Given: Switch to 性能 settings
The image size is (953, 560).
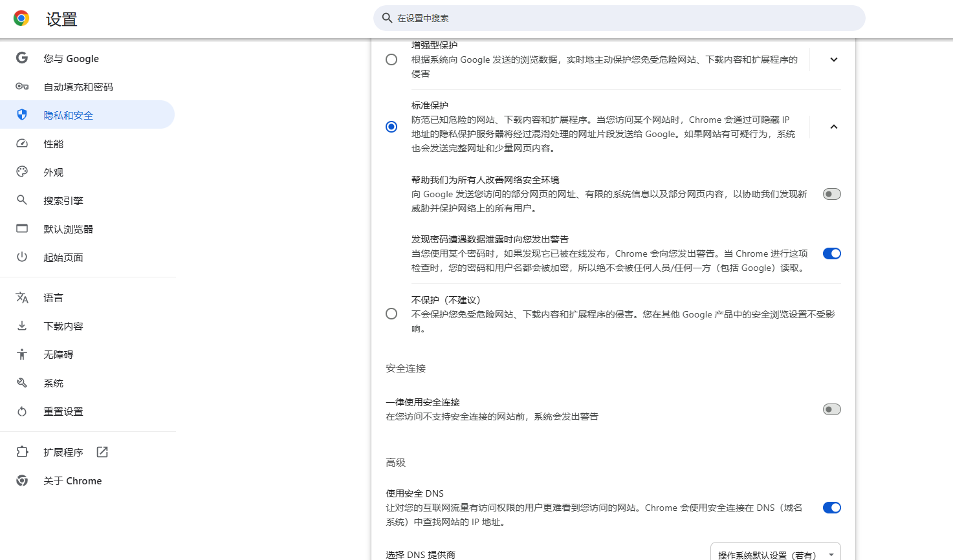Looking at the screenshot, I should [87, 144].
